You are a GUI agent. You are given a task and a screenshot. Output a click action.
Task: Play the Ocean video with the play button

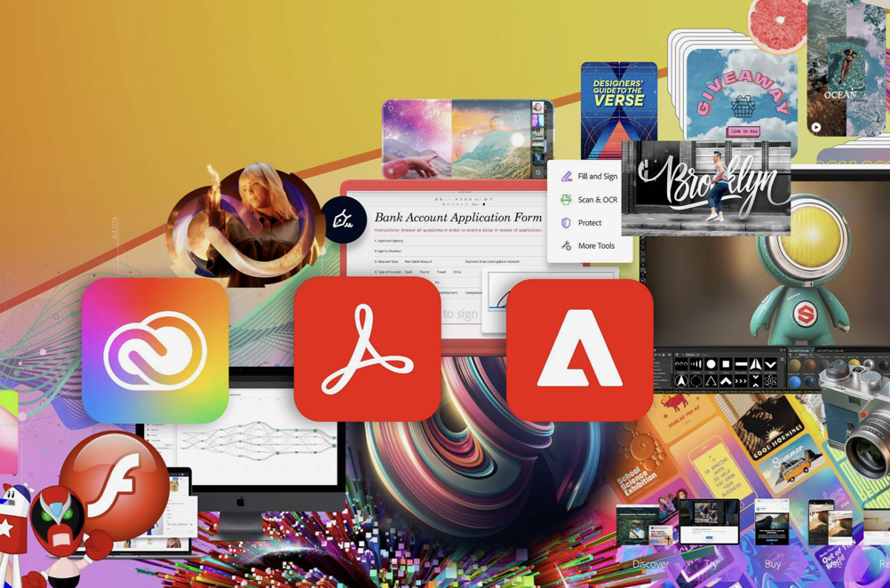point(815,127)
